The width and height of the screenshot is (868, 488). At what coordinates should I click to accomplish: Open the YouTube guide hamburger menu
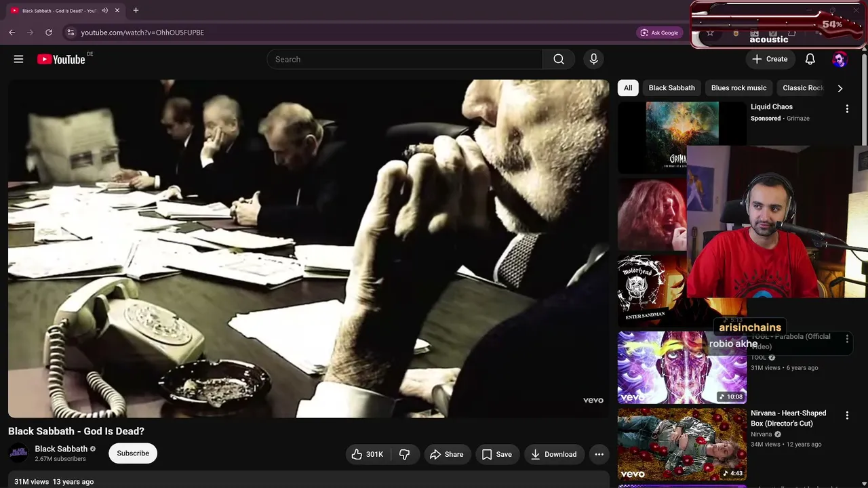[18, 59]
